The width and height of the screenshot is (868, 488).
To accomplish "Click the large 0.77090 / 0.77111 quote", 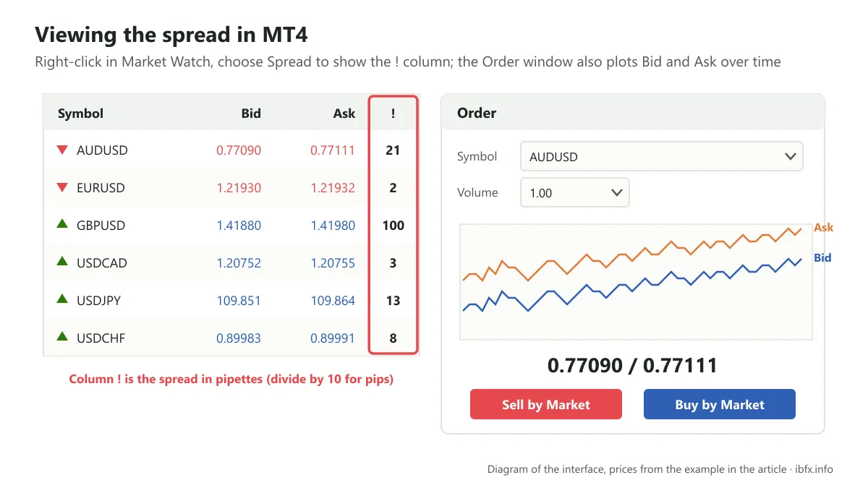I will click(632, 365).
